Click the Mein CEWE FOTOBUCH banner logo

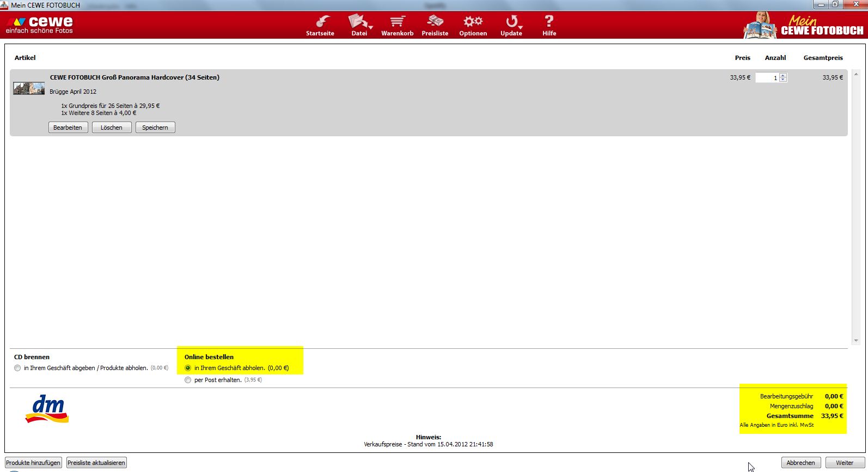[804, 25]
